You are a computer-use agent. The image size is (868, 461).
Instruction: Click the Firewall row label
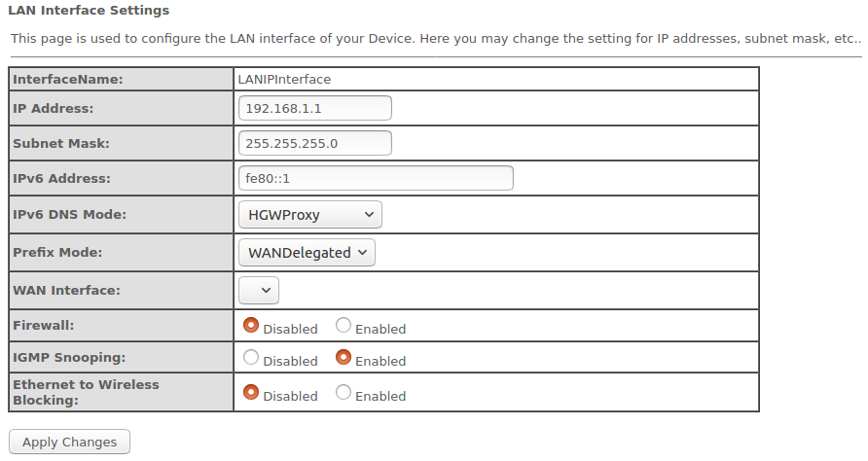(x=44, y=326)
